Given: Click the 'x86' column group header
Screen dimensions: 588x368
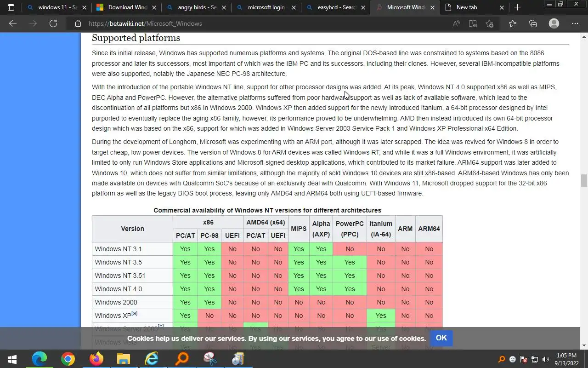Looking at the screenshot, I should coord(208,222).
